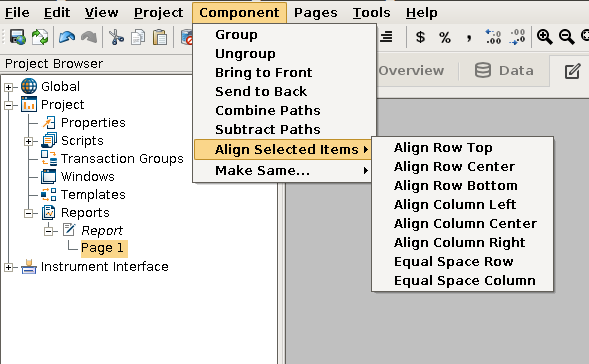Expand the Scripts tree node
589x364 pixels.
(x=28, y=141)
